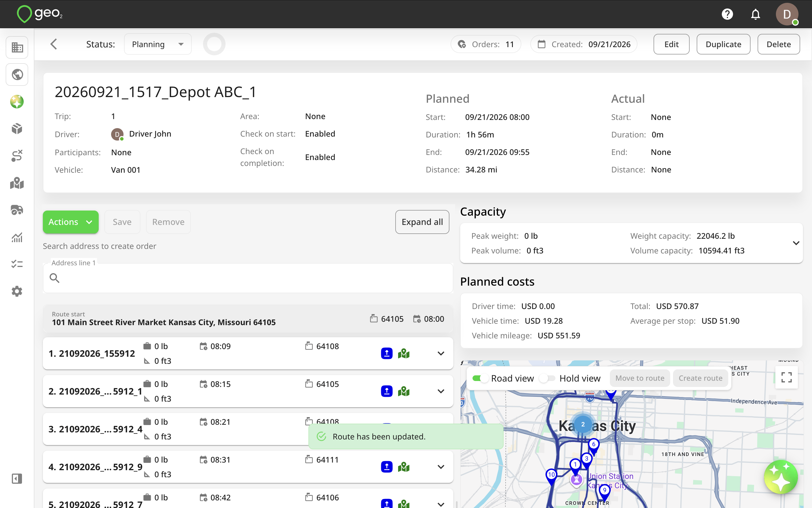The height and width of the screenshot is (508, 812).
Task: Click the Delete button
Action: coord(779,44)
